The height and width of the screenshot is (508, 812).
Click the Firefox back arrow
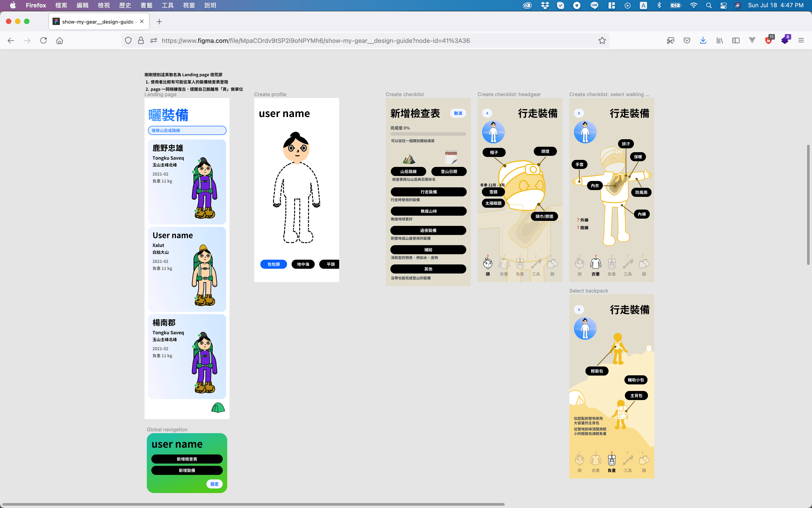11,41
